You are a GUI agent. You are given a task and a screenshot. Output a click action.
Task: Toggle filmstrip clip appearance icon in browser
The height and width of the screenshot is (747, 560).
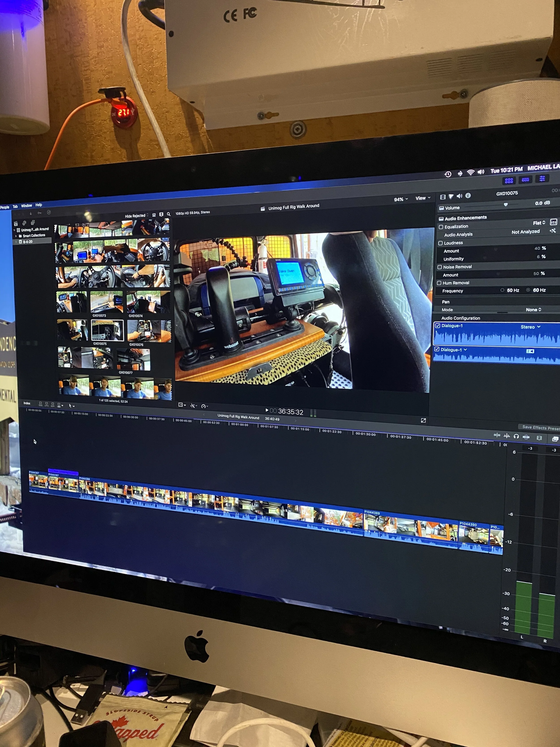pos(161,214)
